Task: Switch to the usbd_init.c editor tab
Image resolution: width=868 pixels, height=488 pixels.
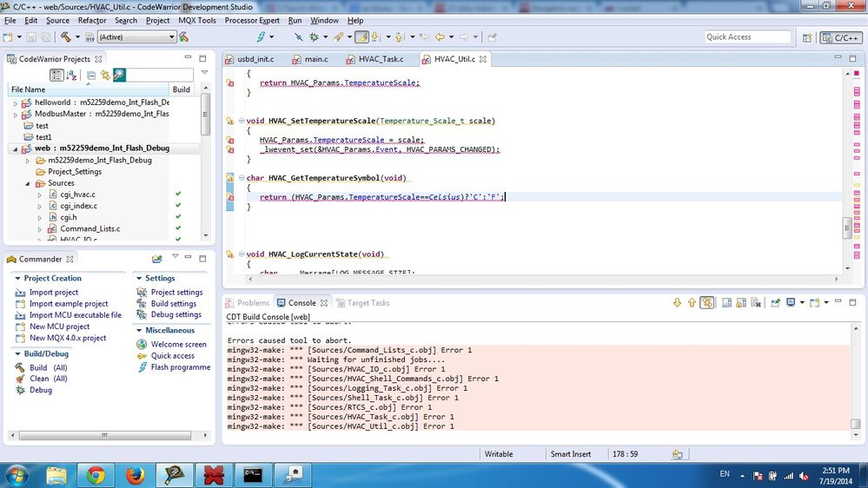Action: 255,59
